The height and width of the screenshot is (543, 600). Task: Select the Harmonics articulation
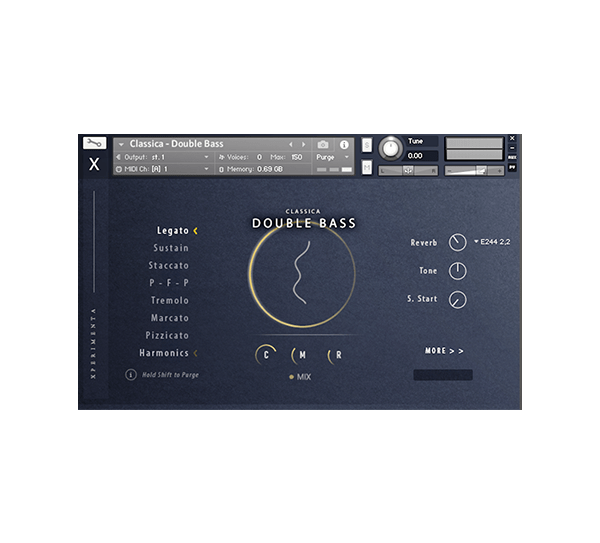click(x=164, y=353)
